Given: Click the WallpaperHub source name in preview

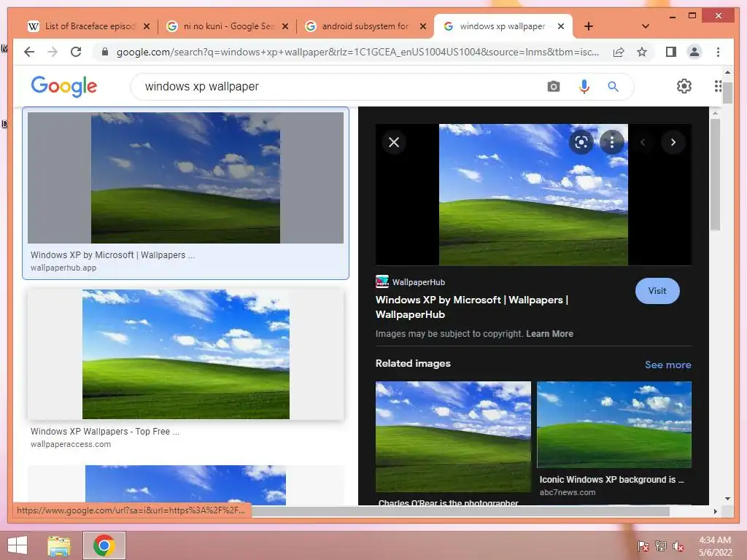Looking at the screenshot, I should tap(418, 282).
